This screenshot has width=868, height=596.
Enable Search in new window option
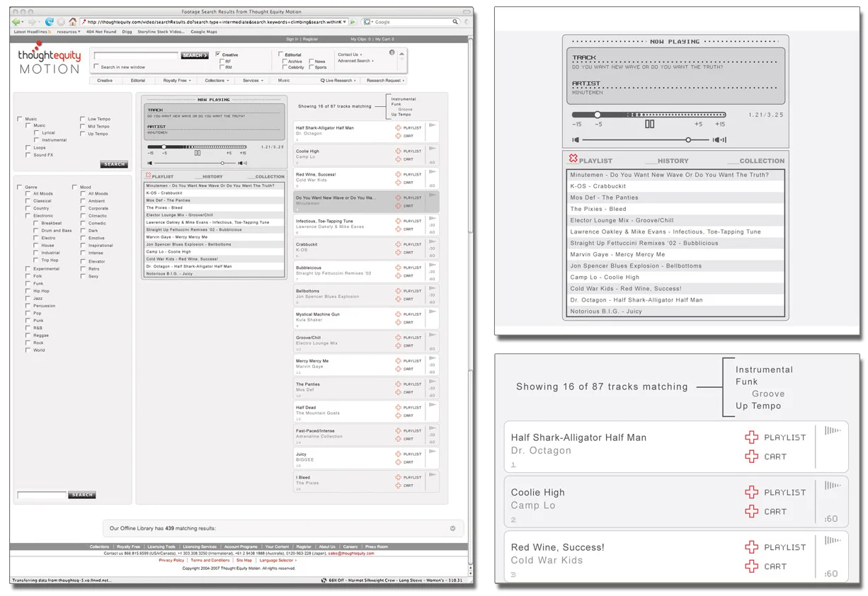[96, 67]
